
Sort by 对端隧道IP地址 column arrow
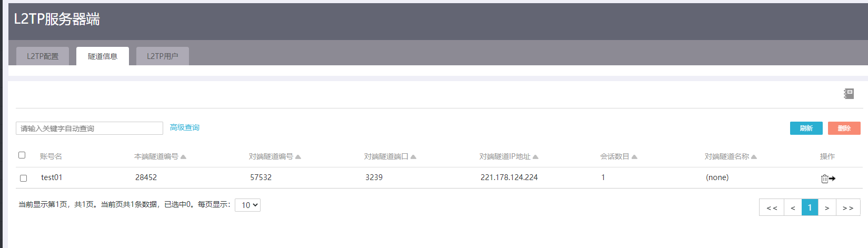click(x=535, y=157)
